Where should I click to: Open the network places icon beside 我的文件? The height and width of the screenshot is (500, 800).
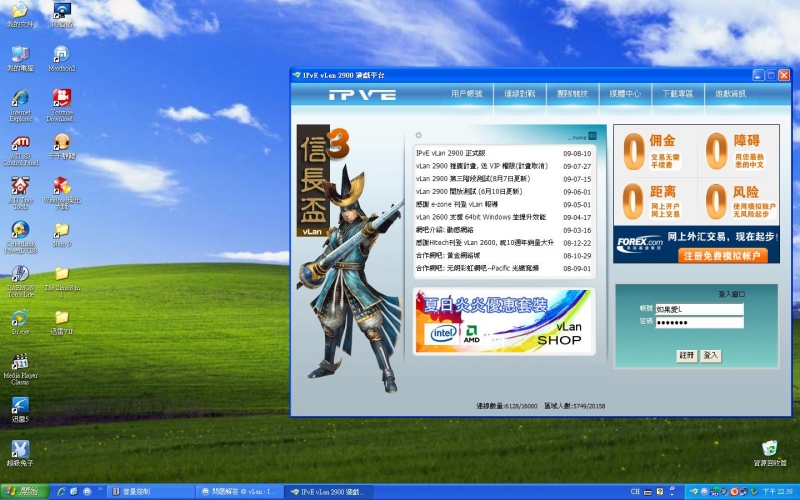coord(62,13)
